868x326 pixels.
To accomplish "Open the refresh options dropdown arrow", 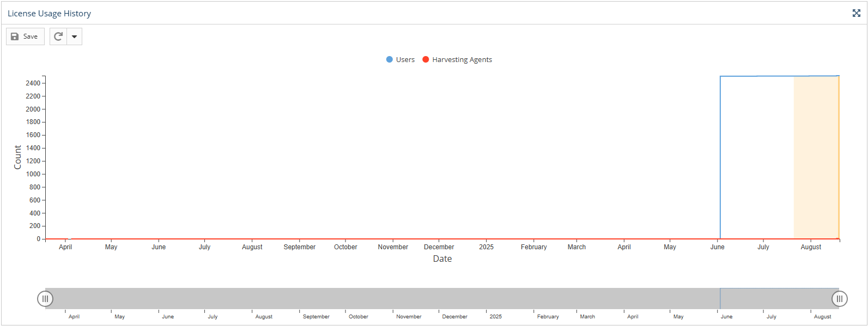I will (74, 36).
